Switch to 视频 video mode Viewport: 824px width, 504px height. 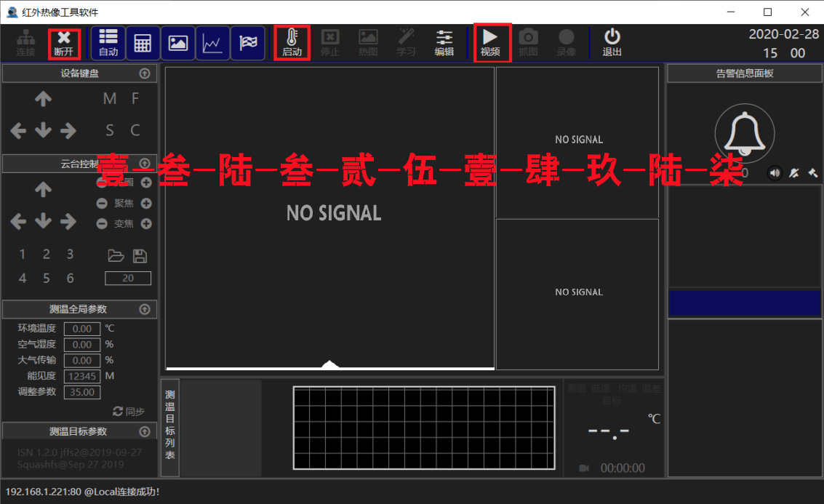tap(492, 42)
